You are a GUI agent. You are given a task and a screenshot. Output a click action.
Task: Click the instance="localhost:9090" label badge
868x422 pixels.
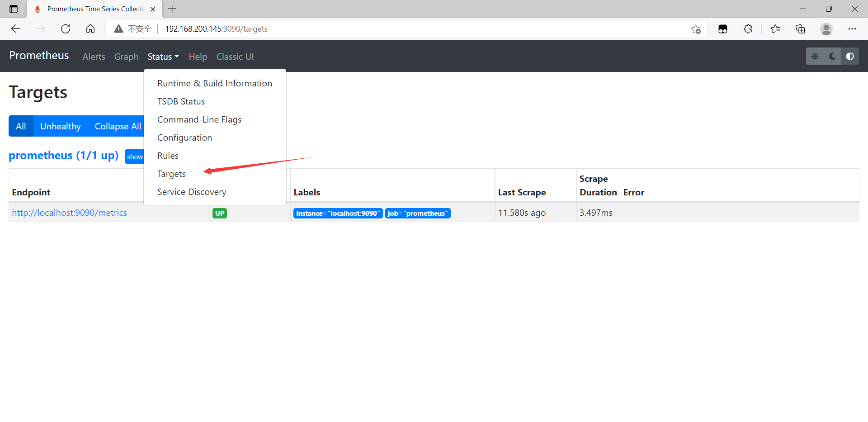click(338, 213)
